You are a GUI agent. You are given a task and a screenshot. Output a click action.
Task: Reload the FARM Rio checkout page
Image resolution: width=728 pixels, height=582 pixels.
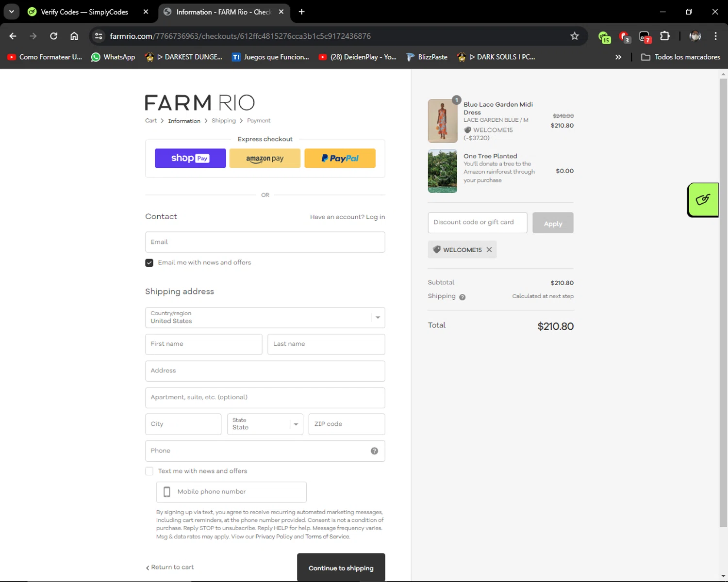pos(54,36)
